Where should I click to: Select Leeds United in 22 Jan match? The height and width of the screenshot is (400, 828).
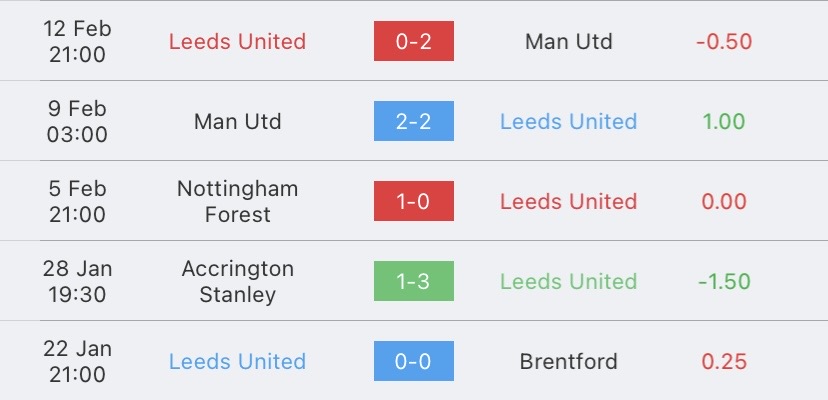coord(238,361)
